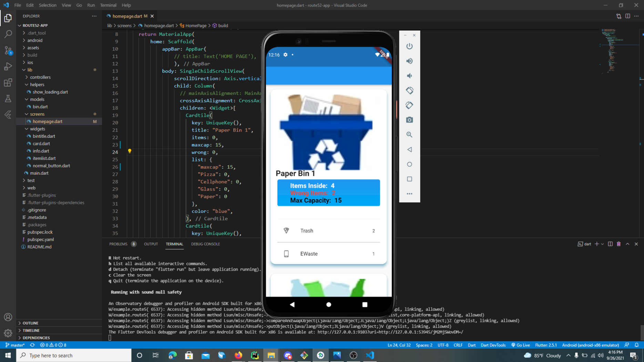
Task: Open Dart DevTools from status bar
Action: click(x=493, y=345)
